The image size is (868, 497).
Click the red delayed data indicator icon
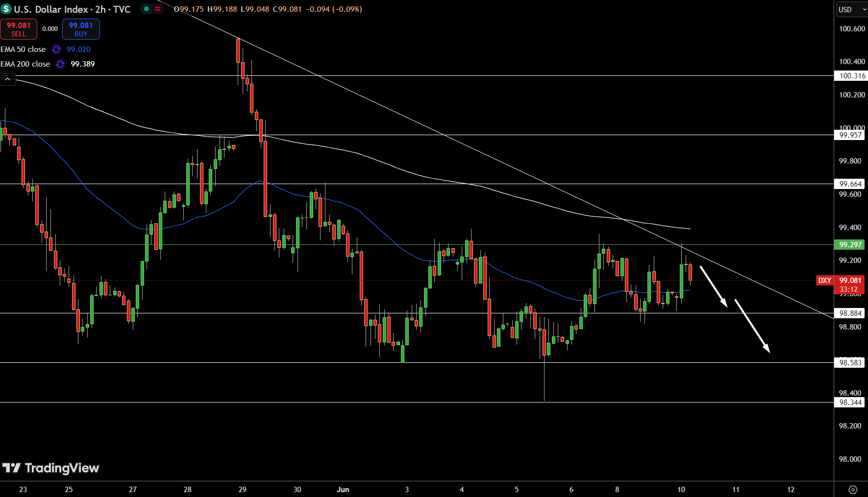pyautogui.click(x=157, y=9)
